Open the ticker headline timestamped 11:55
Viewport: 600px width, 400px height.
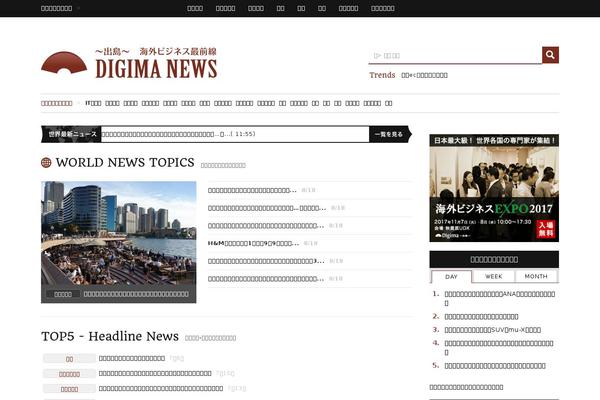(178, 134)
